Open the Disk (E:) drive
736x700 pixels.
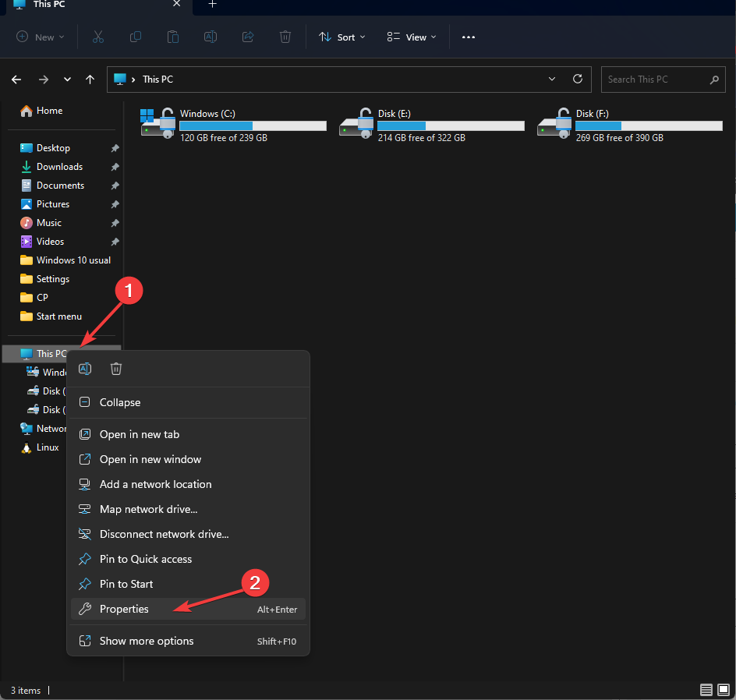431,124
